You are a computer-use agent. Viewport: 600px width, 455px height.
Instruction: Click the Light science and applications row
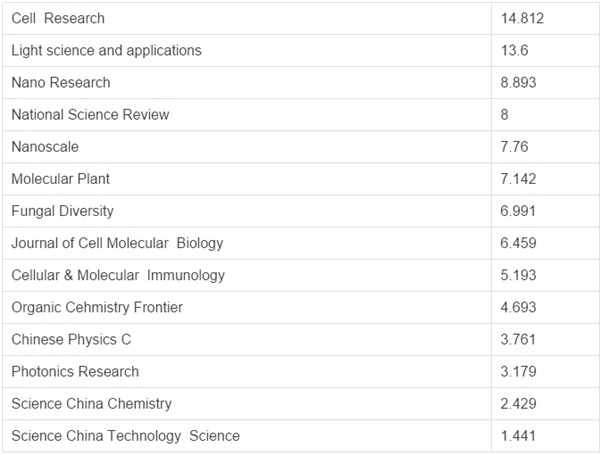(x=300, y=51)
